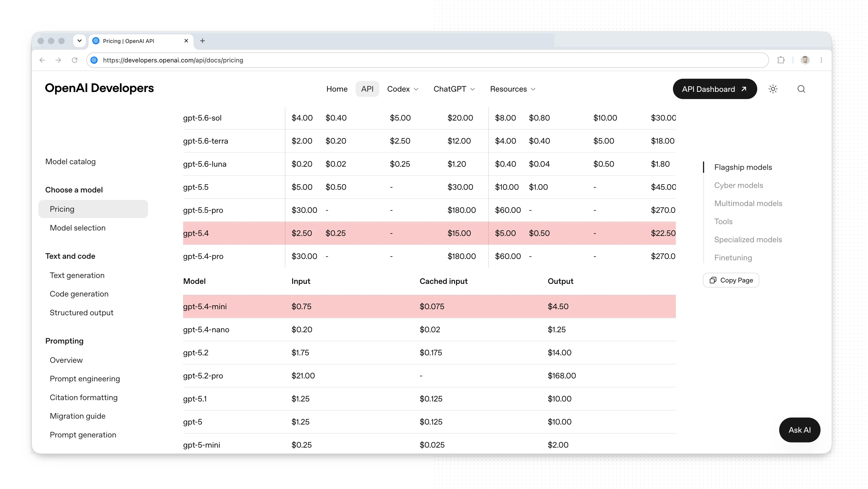Image resolution: width=868 pixels, height=489 pixels.
Task: Open the tab search dropdown chevron
Action: coord(80,41)
